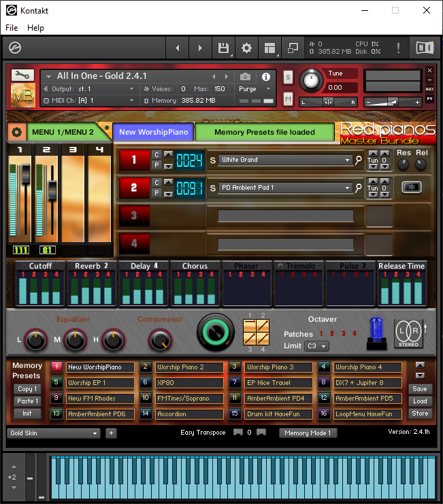The width and height of the screenshot is (443, 504).
Task: Open the Help menu
Action: tap(35, 28)
